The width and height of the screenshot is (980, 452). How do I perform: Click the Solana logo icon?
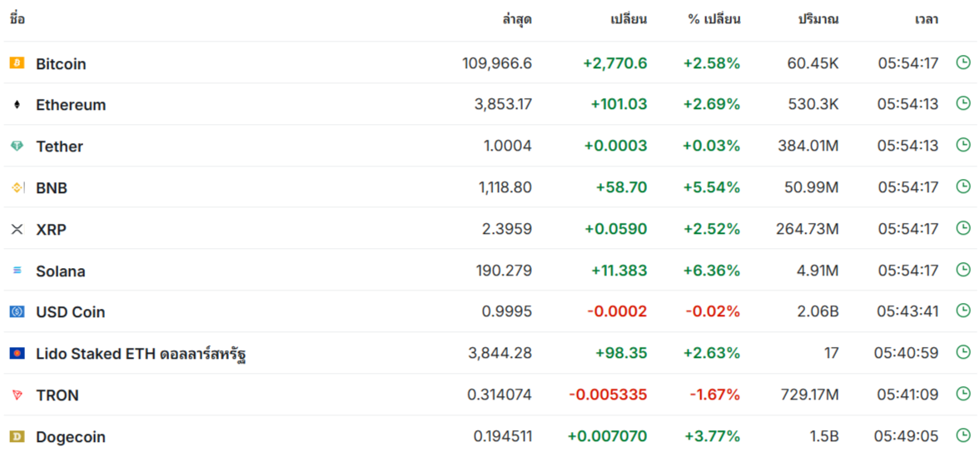tap(17, 271)
